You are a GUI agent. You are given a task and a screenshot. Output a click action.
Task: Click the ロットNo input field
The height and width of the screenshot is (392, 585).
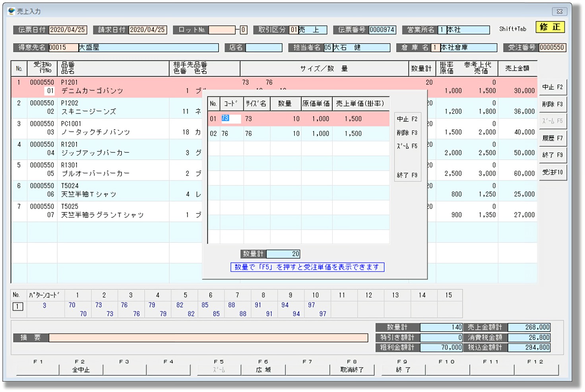click(x=222, y=30)
